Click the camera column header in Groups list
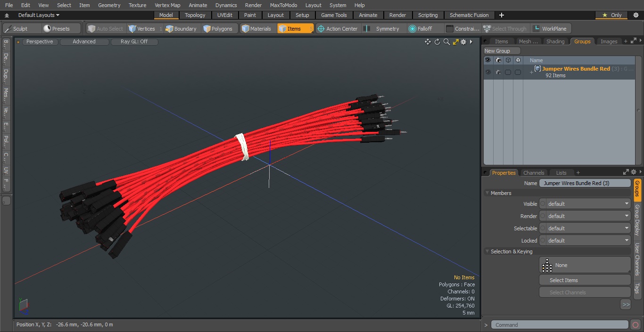 (498, 60)
